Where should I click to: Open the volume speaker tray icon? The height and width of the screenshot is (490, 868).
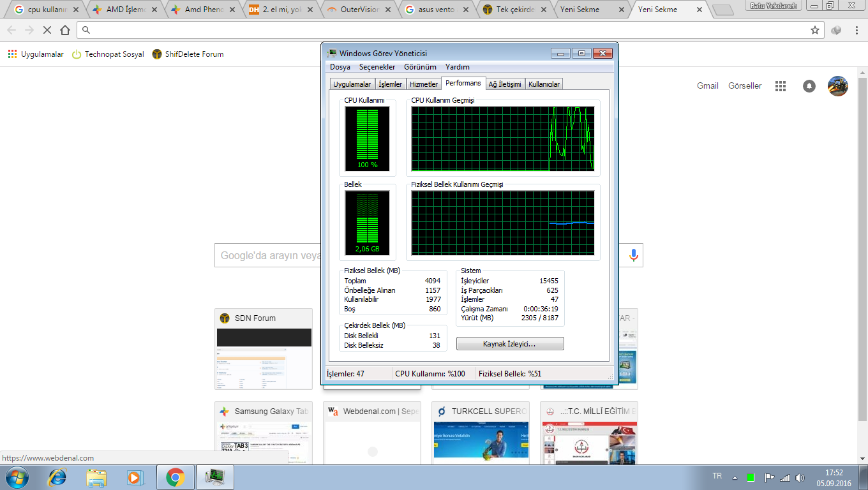click(x=800, y=477)
